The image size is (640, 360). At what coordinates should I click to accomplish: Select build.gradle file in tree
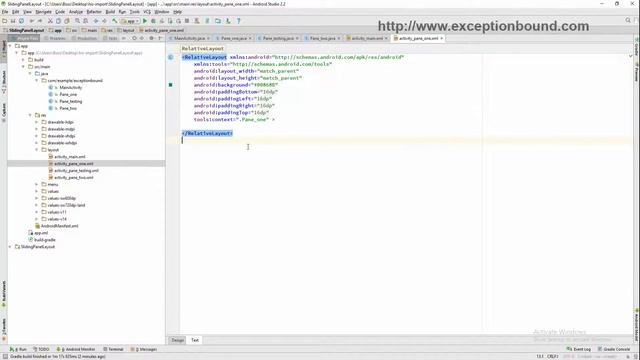pos(44,240)
